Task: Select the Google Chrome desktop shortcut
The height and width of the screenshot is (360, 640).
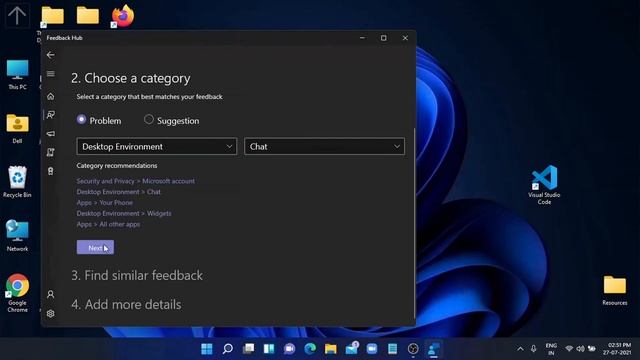Action: click(17, 293)
